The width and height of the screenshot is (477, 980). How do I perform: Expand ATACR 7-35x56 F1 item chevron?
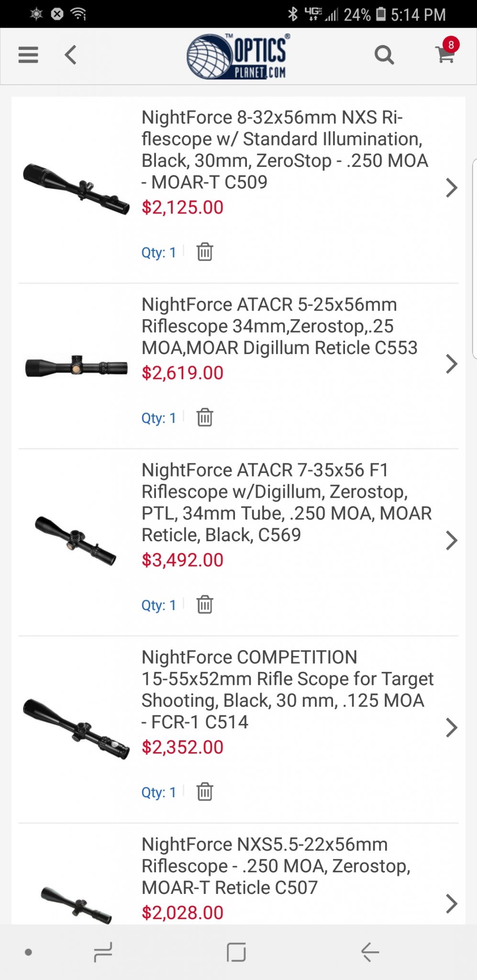[451, 540]
